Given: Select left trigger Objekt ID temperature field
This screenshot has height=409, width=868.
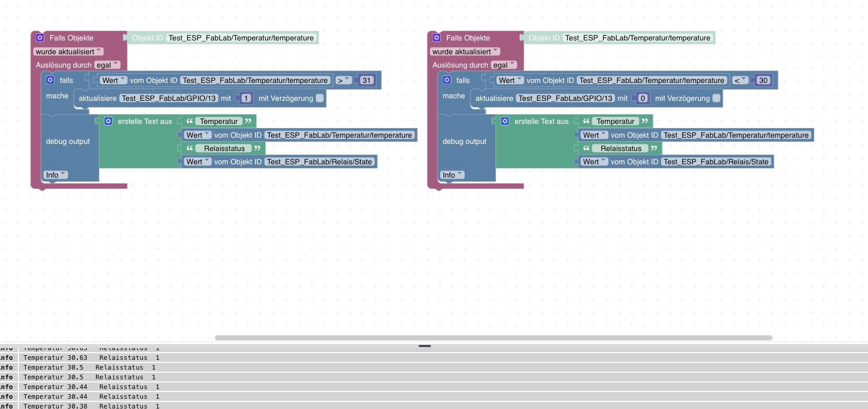Looking at the screenshot, I should (x=241, y=37).
